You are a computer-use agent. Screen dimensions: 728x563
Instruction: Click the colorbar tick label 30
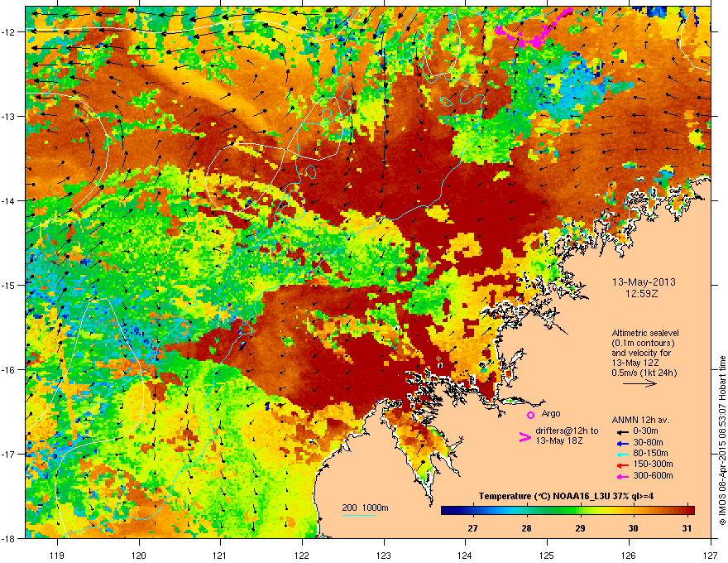(634, 528)
